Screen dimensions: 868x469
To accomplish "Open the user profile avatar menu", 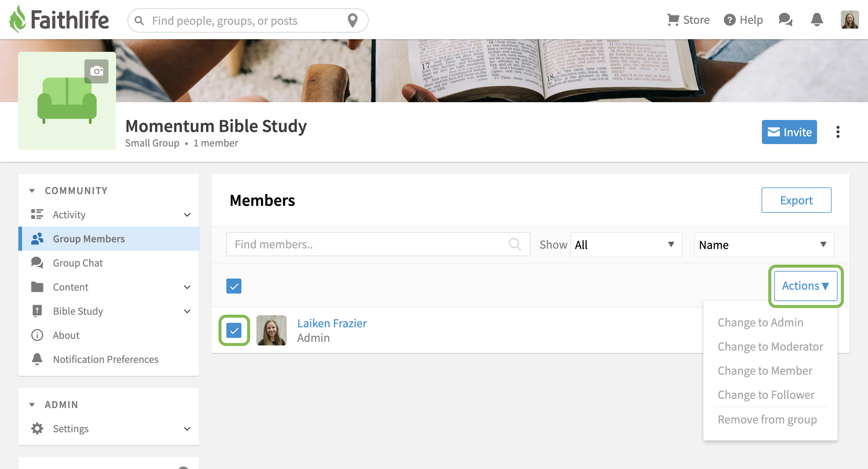I will pos(850,20).
